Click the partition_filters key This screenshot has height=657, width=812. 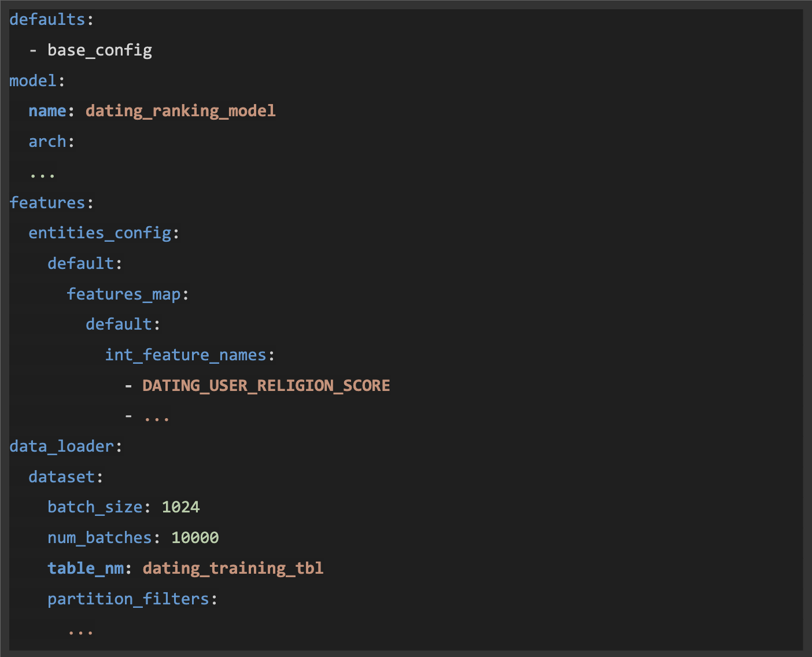click(x=128, y=599)
